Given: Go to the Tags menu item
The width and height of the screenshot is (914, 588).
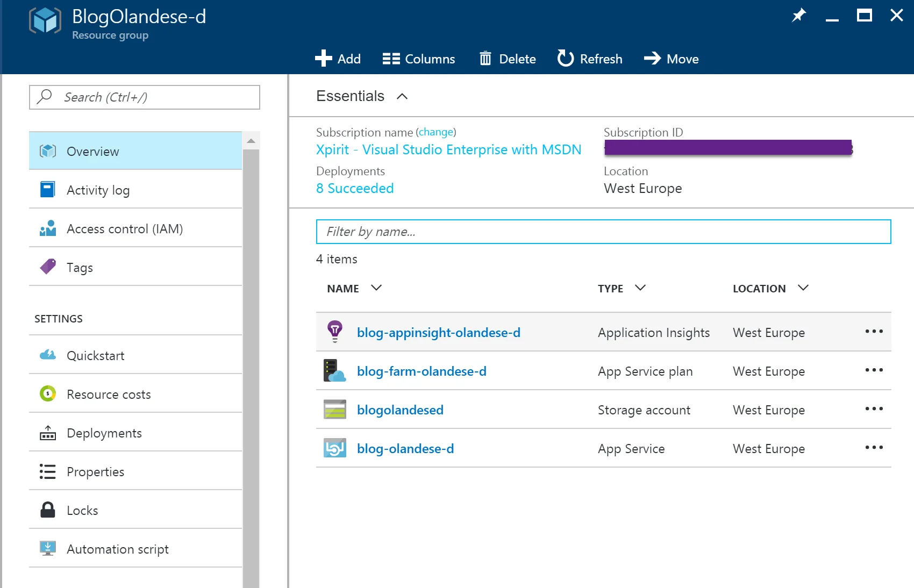Looking at the screenshot, I should point(135,267).
